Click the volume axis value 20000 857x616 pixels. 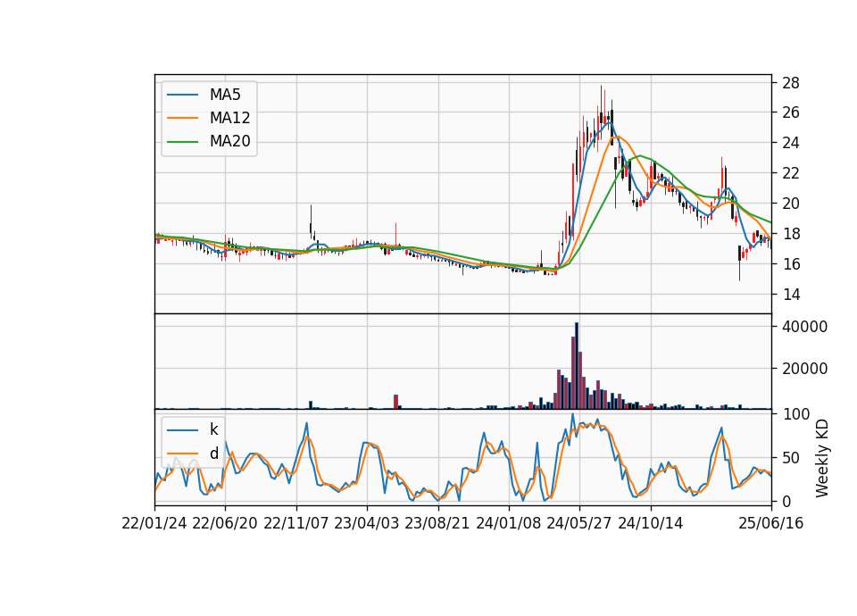(805, 369)
